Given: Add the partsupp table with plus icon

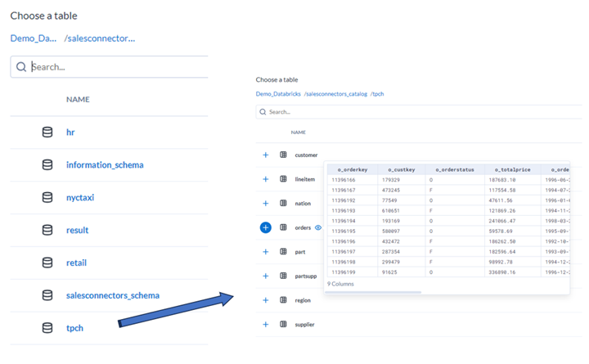Looking at the screenshot, I should 266,276.
